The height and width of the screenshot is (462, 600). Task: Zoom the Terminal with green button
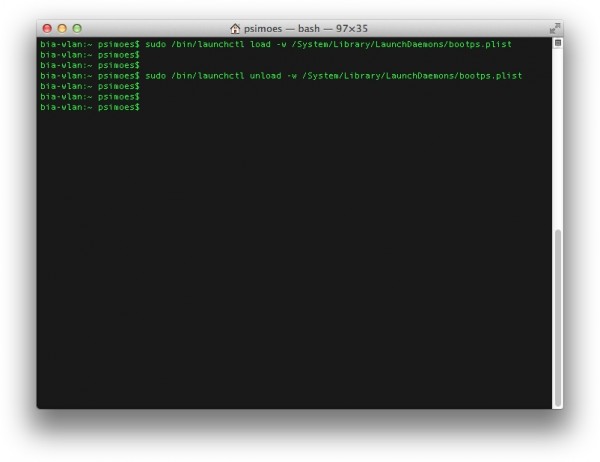click(77, 28)
